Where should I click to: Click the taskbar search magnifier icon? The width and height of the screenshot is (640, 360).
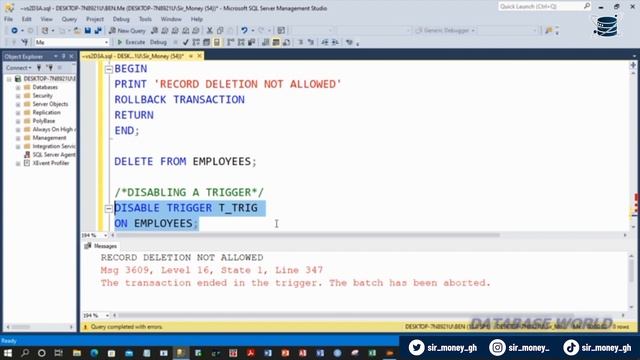coord(25,353)
